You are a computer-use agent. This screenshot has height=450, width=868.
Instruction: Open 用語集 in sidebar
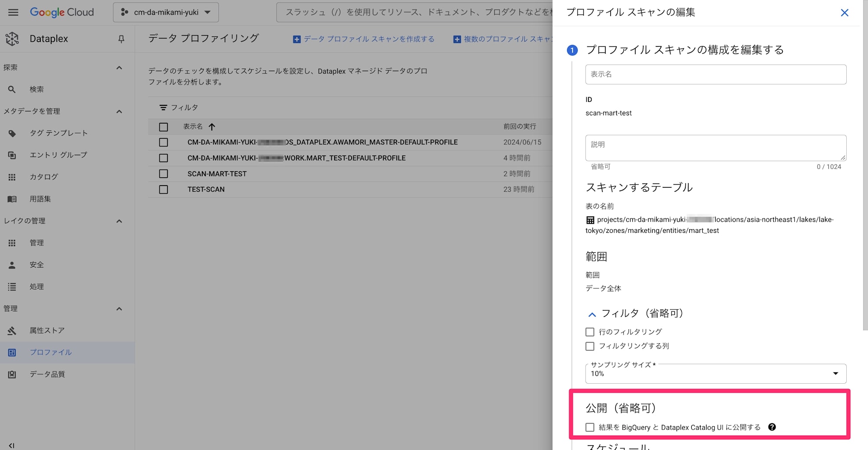click(40, 199)
